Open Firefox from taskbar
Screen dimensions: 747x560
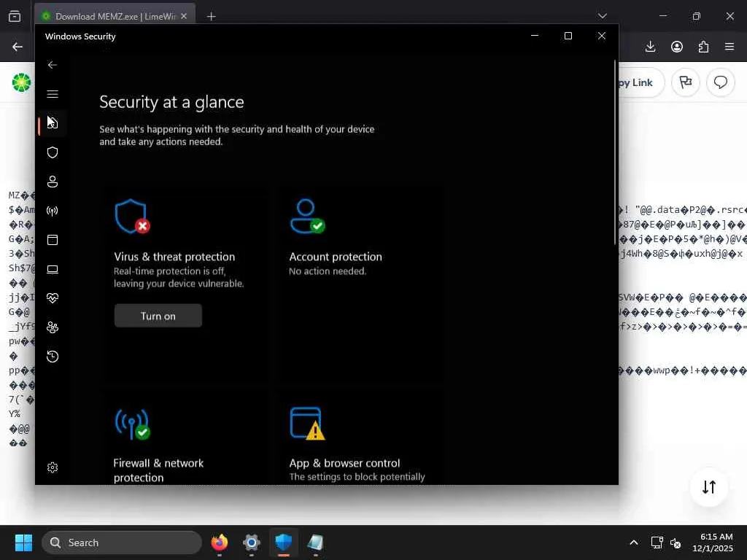coord(220,542)
